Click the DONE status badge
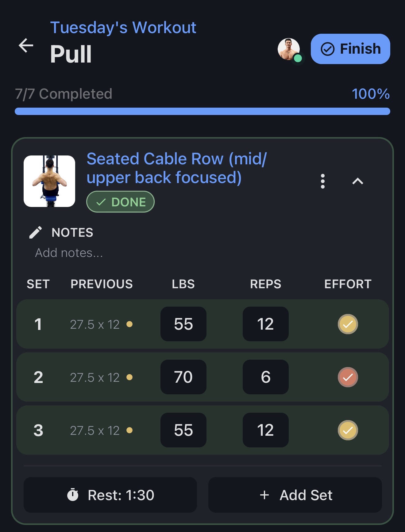Screen dimensions: 405x532 120,202
